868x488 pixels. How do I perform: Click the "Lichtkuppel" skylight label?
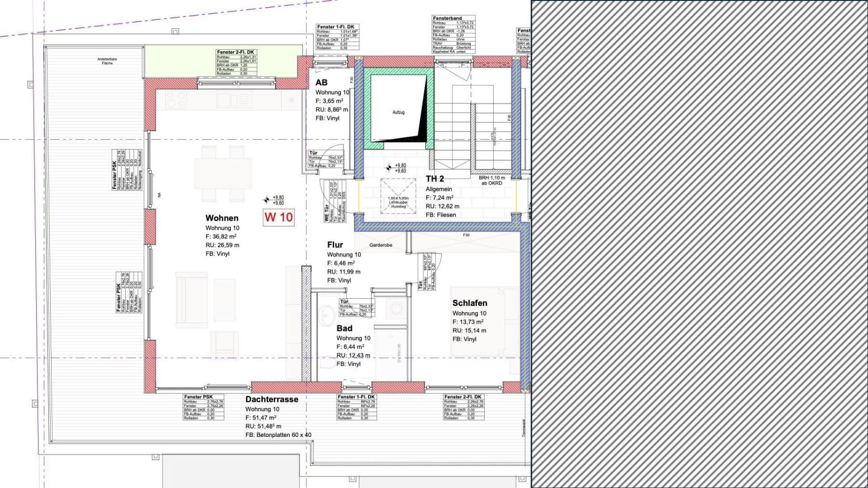point(398,202)
